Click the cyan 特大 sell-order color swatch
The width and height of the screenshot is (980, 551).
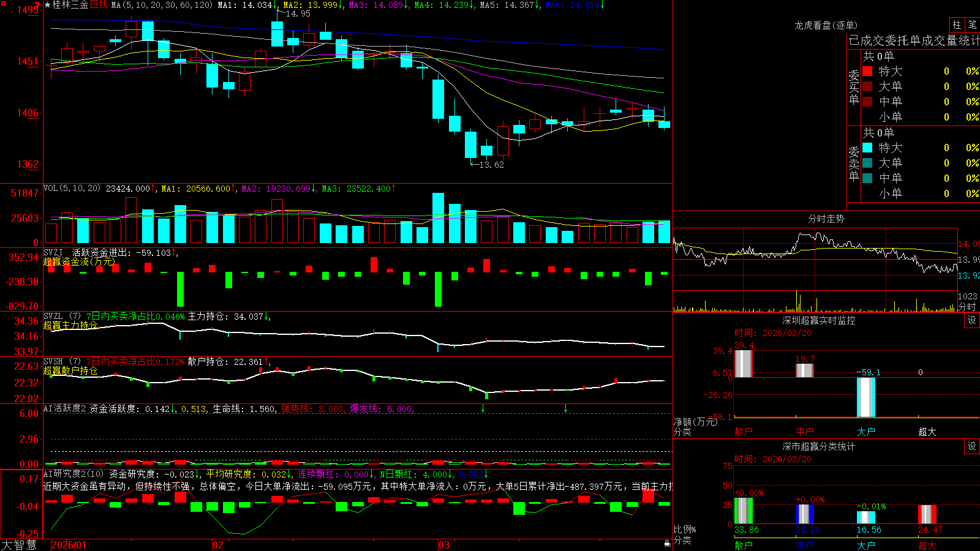[867, 148]
